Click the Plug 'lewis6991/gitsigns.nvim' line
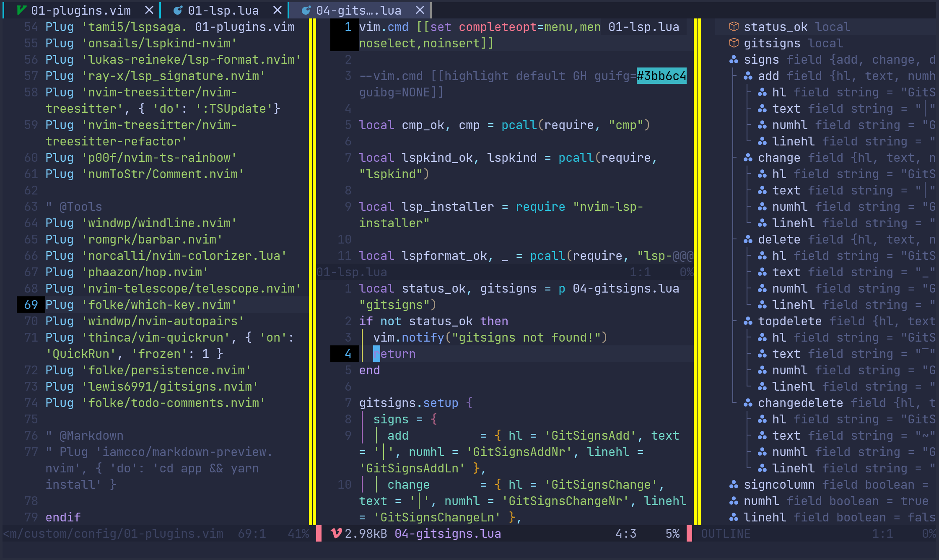Viewport: 939px width, 560px height. tap(152, 386)
